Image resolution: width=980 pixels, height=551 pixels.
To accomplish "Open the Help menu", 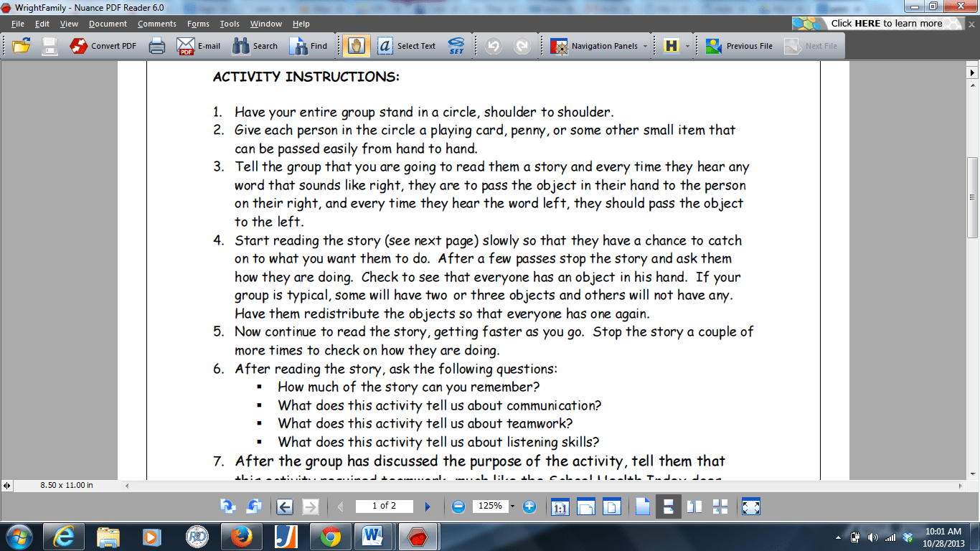I will (x=301, y=24).
